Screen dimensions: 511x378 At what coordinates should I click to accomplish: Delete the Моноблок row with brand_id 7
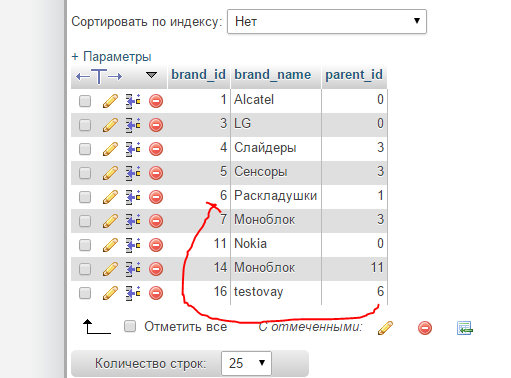pyautogui.click(x=156, y=221)
